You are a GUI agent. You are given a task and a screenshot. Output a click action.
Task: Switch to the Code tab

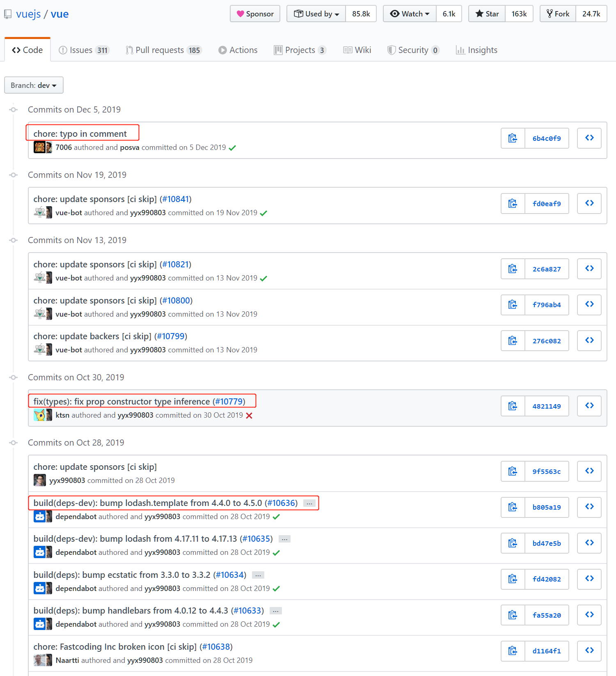[27, 50]
